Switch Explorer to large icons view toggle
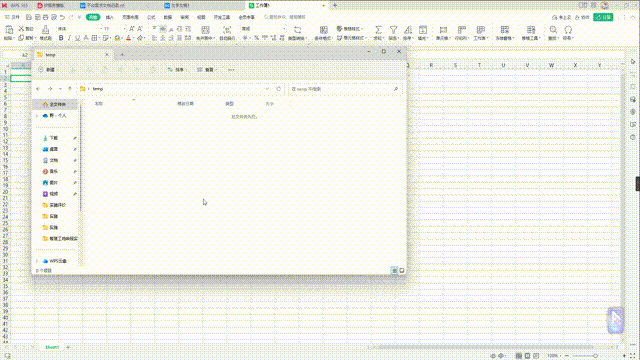 (402, 270)
